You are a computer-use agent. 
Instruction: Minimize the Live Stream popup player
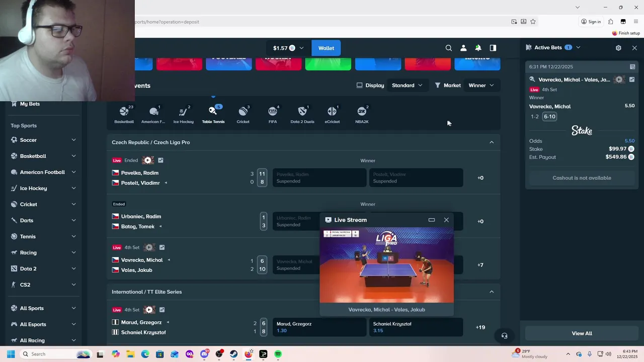click(431, 220)
